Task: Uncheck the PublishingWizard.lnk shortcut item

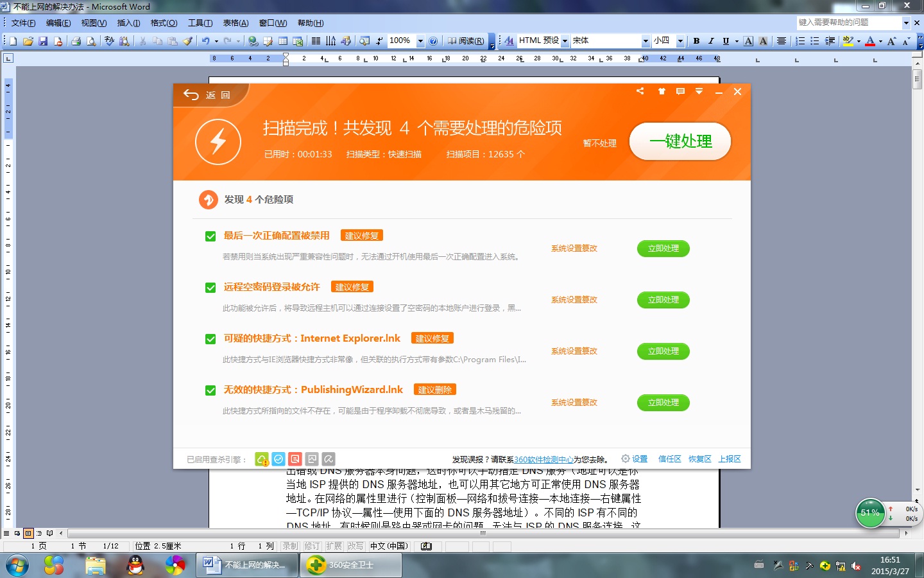Action: (210, 390)
